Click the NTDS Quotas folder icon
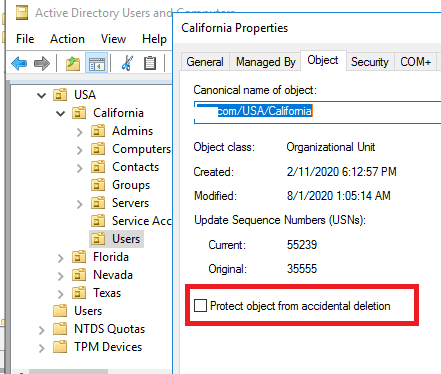The width and height of the screenshot is (441, 374). (60, 329)
